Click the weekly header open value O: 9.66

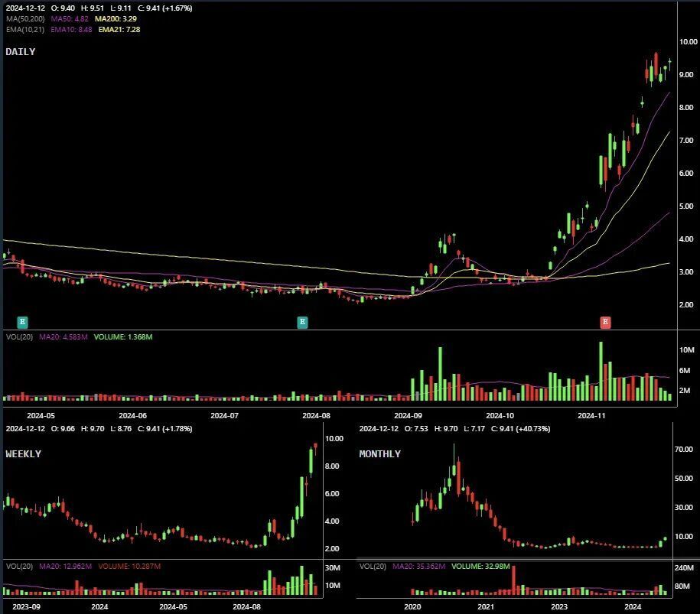pyautogui.click(x=63, y=429)
